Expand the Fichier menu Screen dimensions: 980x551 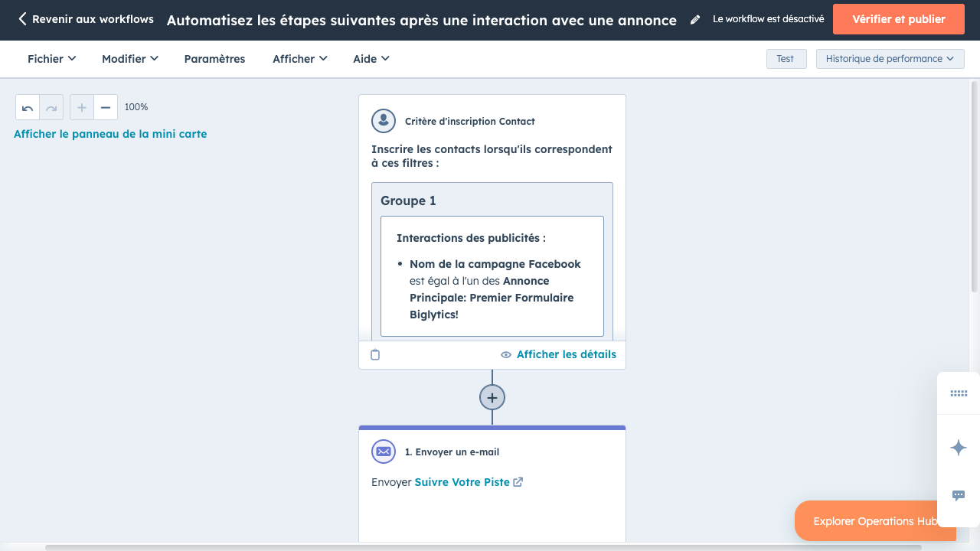(x=51, y=59)
